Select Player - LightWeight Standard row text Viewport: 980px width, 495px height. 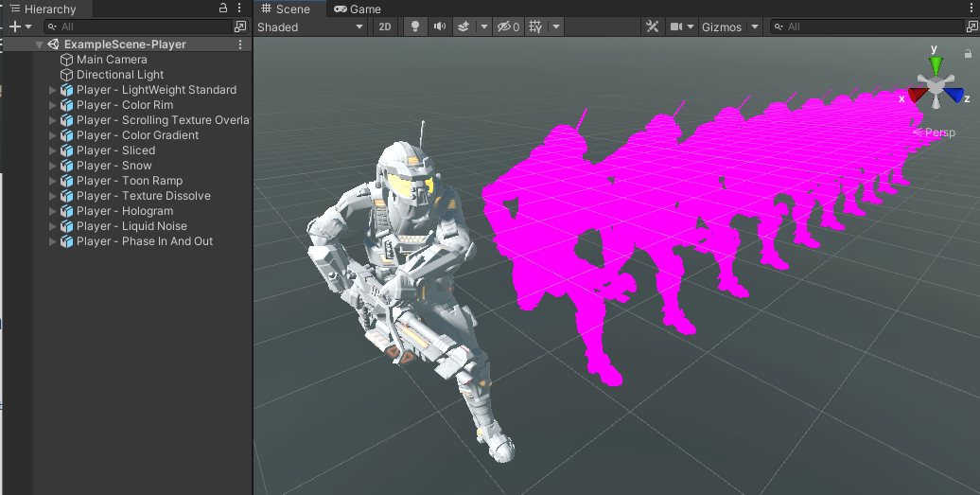pyautogui.click(x=156, y=90)
